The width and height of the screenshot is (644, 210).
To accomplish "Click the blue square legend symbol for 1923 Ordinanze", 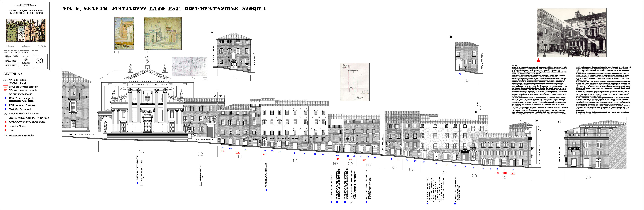I will click(5, 105).
